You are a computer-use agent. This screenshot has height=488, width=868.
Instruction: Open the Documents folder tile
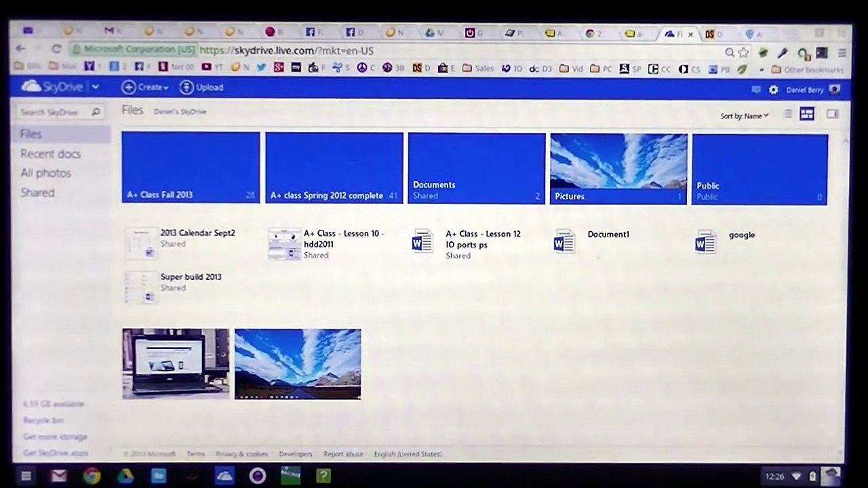477,168
